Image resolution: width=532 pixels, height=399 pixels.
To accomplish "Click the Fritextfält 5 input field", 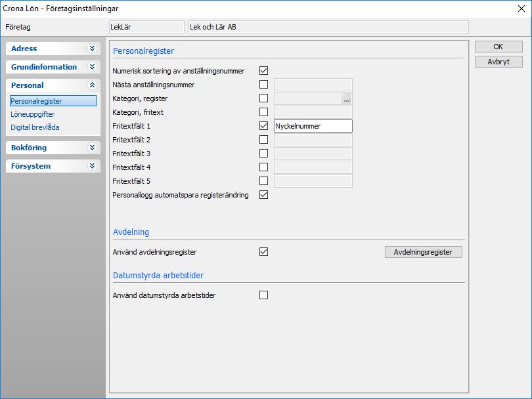I will (313, 181).
